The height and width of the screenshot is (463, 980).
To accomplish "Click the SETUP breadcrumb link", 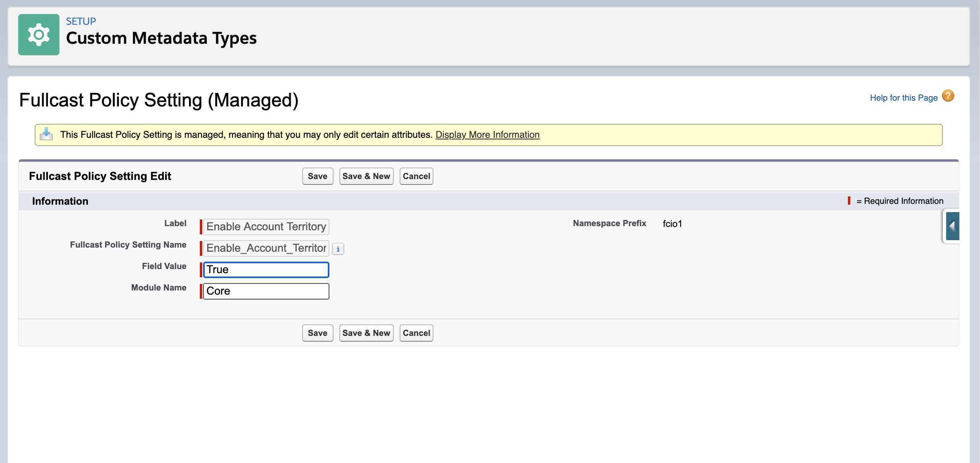I will pos(81,21).
